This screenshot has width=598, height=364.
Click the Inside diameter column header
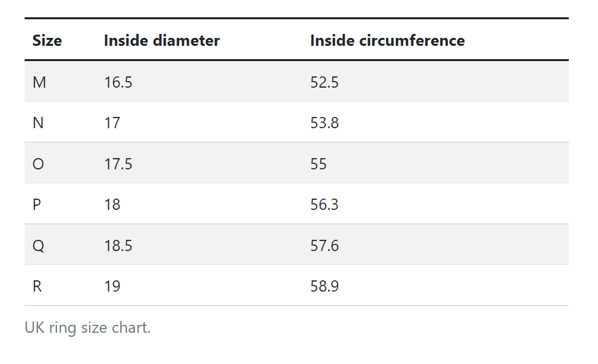[161, 41]
